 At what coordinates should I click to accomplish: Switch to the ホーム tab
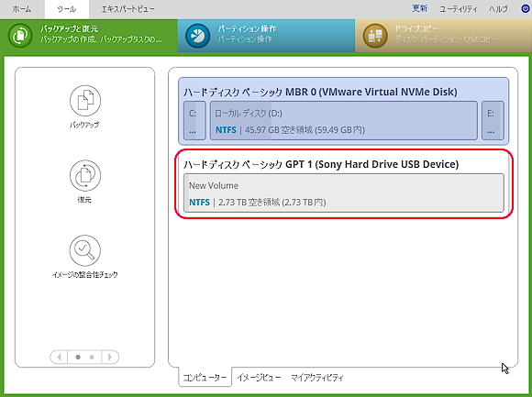[x=22, y=9]
